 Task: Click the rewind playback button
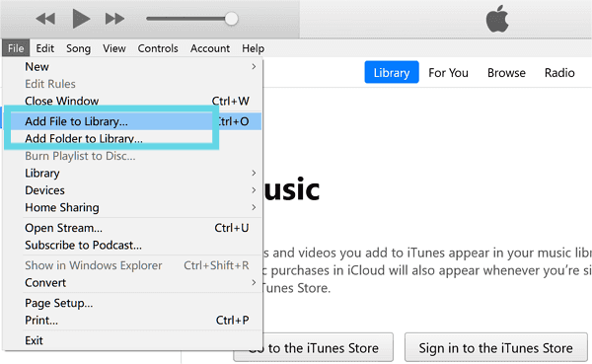45,19
